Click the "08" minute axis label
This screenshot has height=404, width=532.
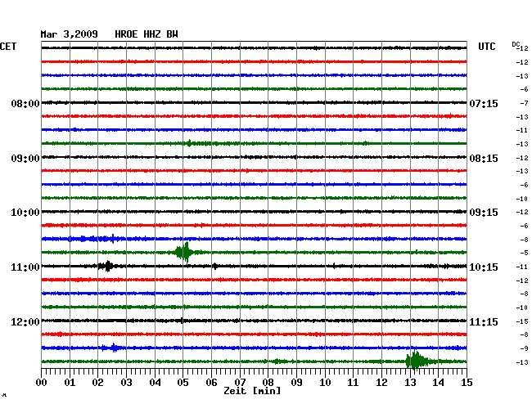(x=268, y=382)
